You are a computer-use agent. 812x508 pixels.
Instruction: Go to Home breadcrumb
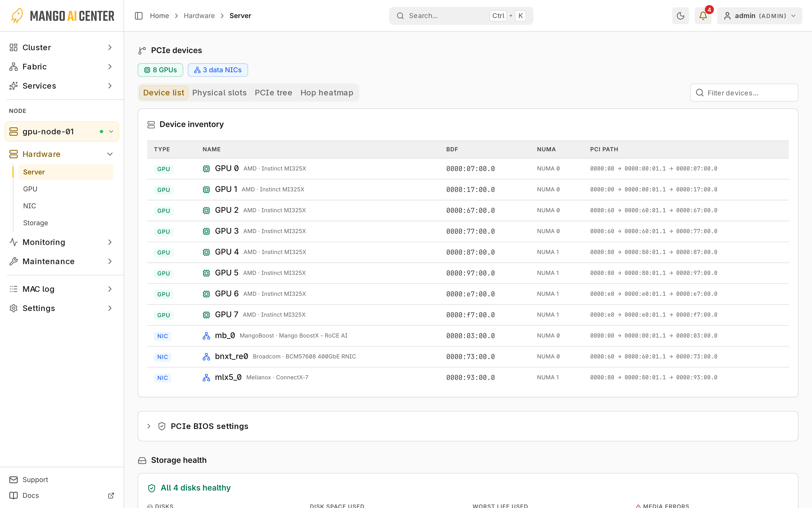pyautogui.click(x=159, y=16)
